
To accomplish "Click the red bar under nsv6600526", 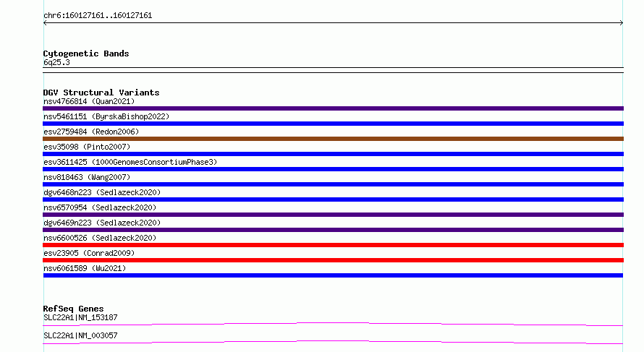I will (333, 245).
